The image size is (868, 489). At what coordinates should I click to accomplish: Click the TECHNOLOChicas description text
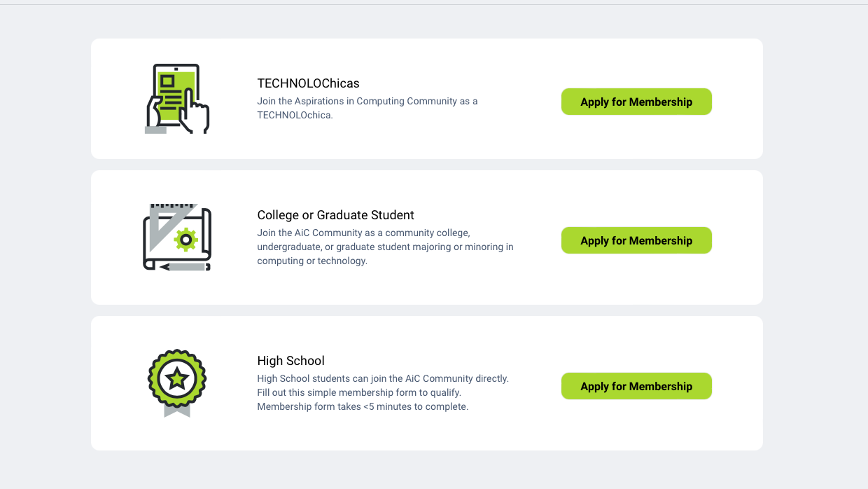click(367, 108)
